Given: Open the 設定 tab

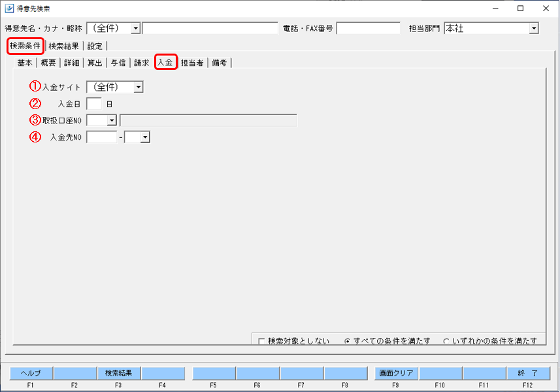Looking at the screenshot, I should [95, 46].
